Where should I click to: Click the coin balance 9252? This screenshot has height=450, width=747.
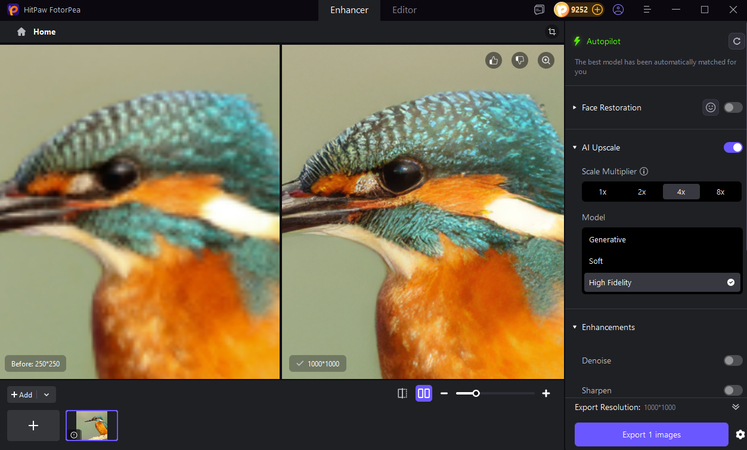(579, 10)
